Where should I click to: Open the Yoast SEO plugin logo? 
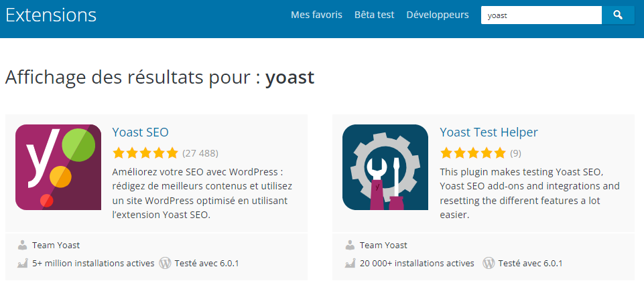click(x=58, y=167)
